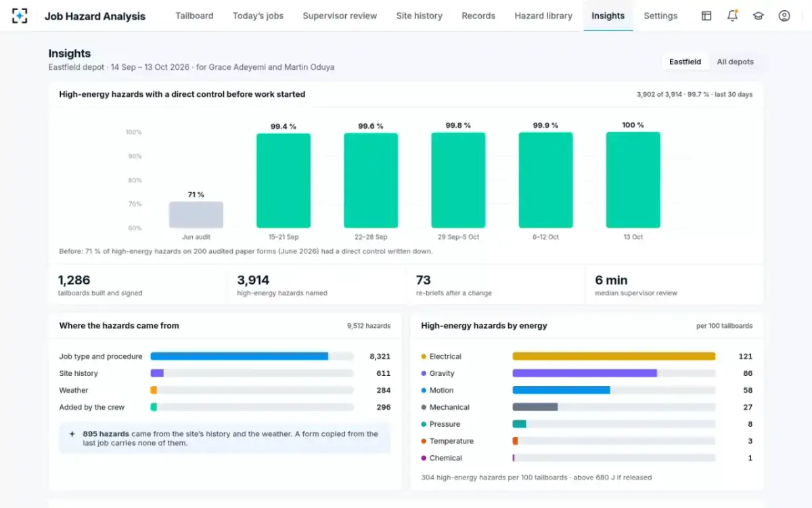Open the Site history tab
The height and width of the screenshot is (508, 812).
pyautogui.click(x=419, y=16)
